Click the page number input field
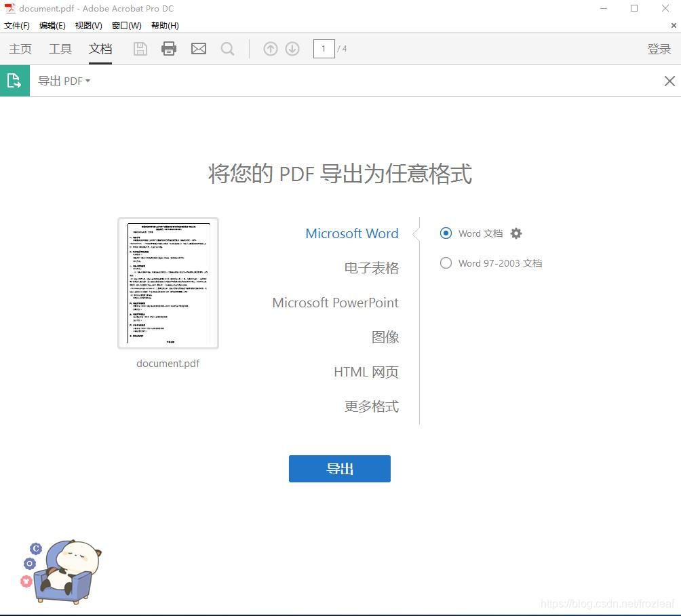Viewport: 681px width, 616px height. point(324,49)
